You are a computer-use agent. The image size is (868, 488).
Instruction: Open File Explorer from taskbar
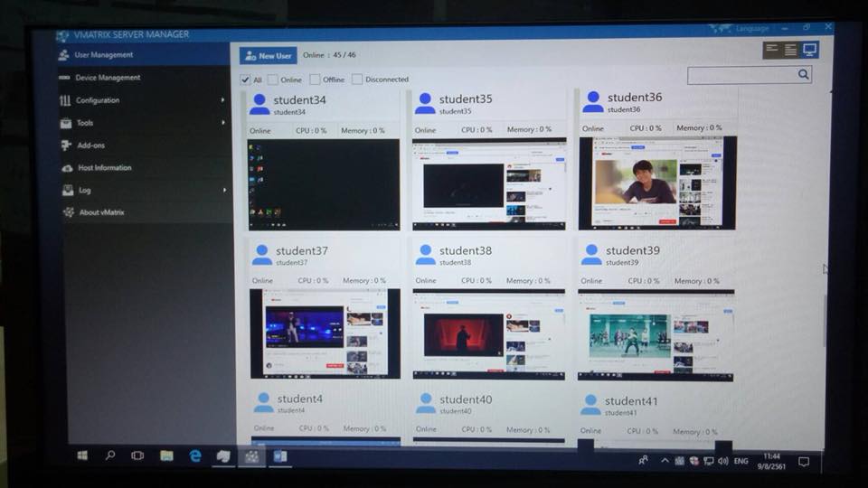166,455
